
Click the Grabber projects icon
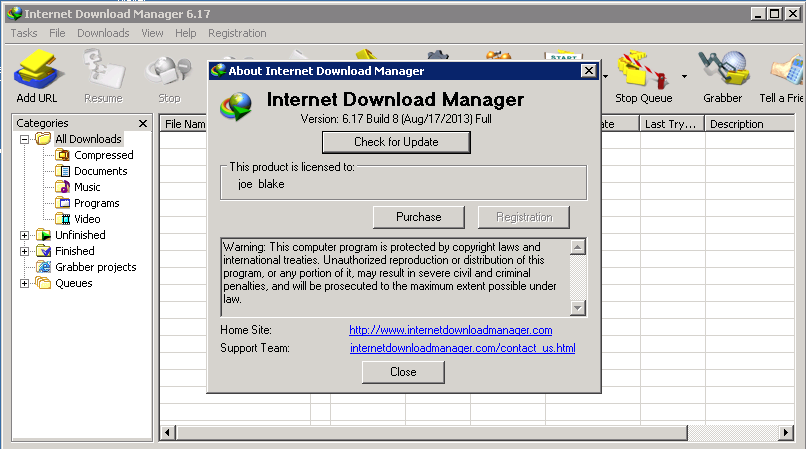44,267
